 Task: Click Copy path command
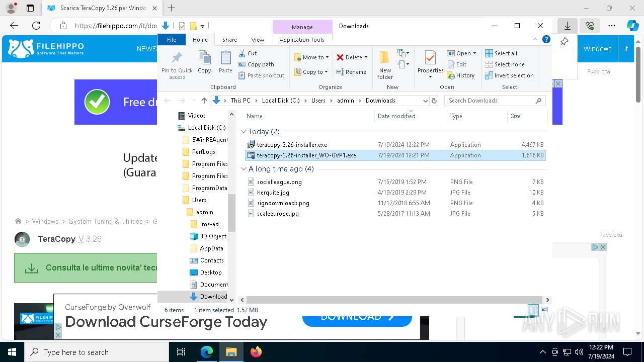(x=256, y=64)
